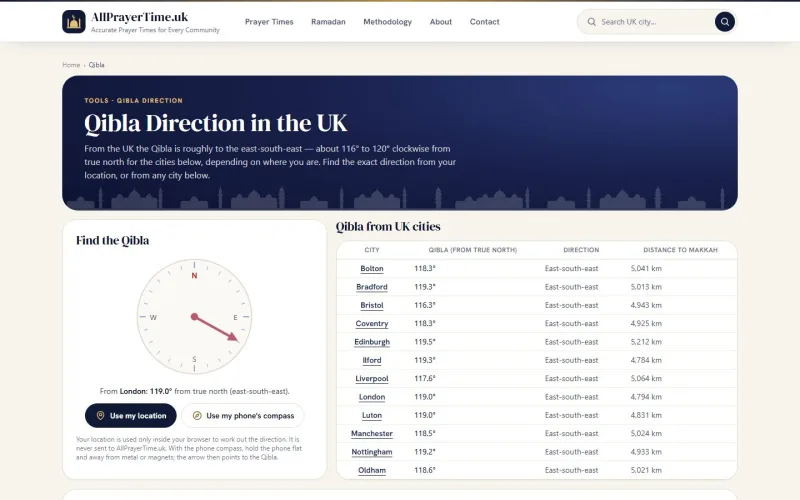Click the QIBLA (FROM TRUE NORTH) column header
The height and width of the screenshot is (500, 800).
472,250
